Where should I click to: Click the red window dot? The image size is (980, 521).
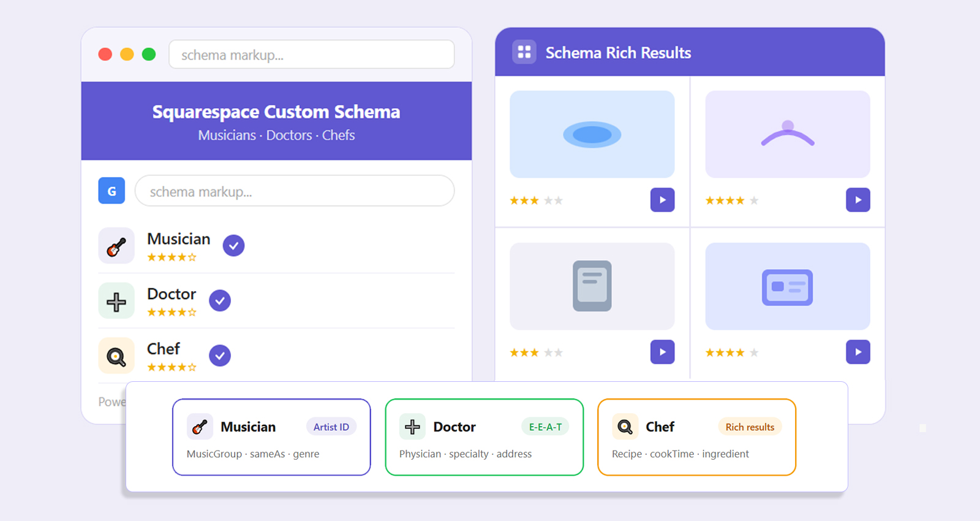point(105,55)
